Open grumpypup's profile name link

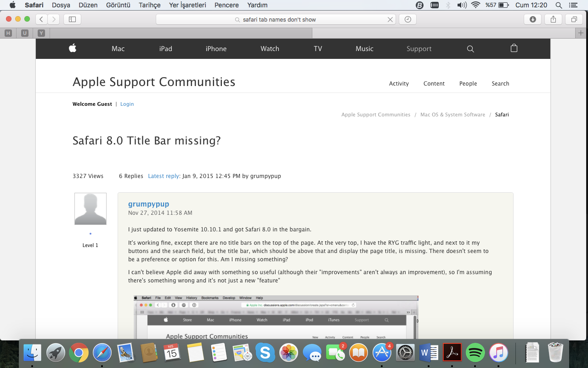[149, 204]
